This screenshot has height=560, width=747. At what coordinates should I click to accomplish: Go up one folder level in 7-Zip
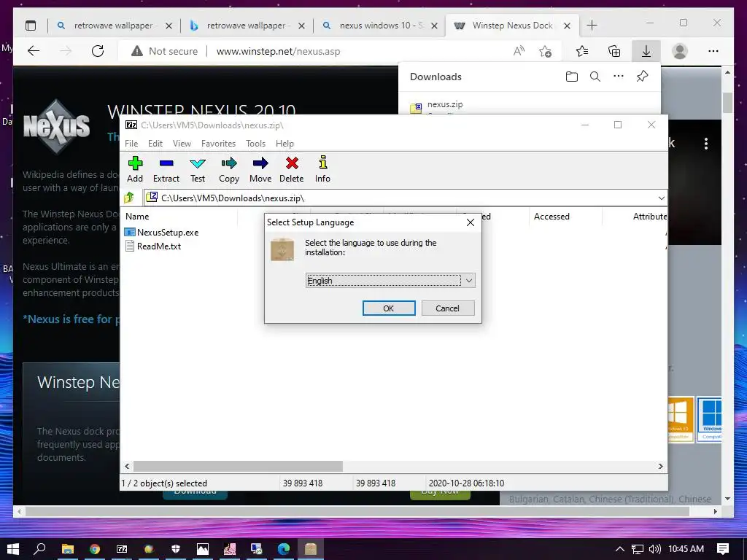tap(129, 197)
